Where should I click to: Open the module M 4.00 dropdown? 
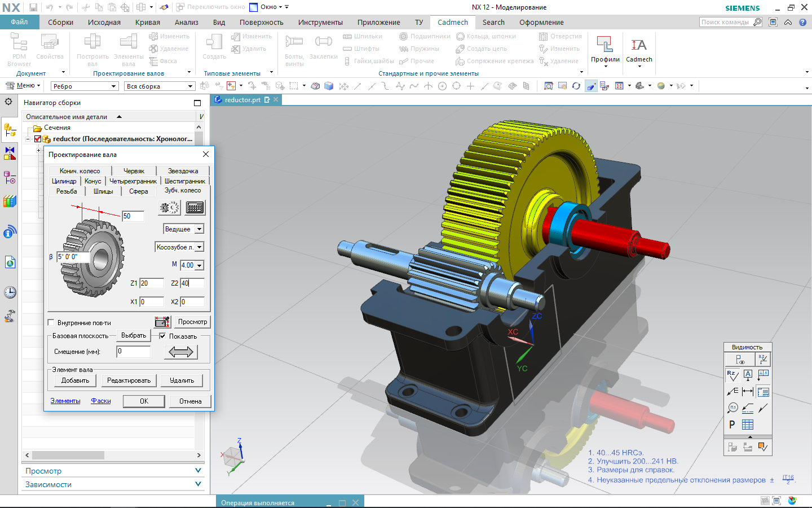(199, 265)
